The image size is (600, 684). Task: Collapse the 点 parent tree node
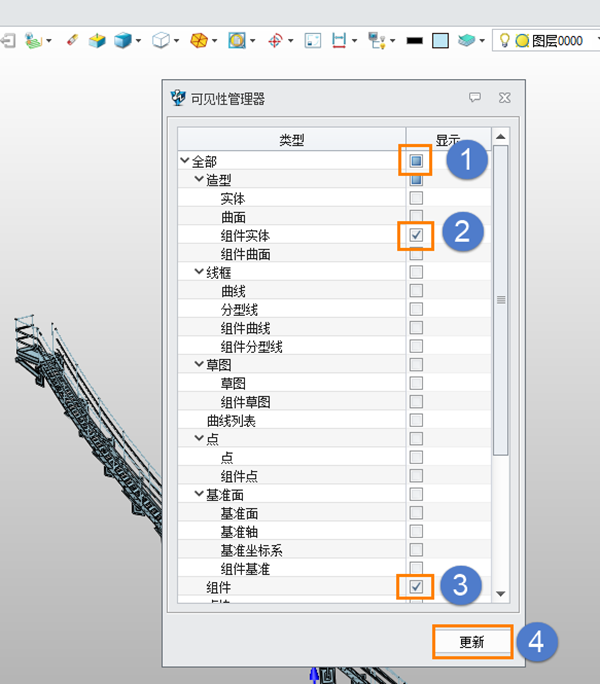coord(199,438)
